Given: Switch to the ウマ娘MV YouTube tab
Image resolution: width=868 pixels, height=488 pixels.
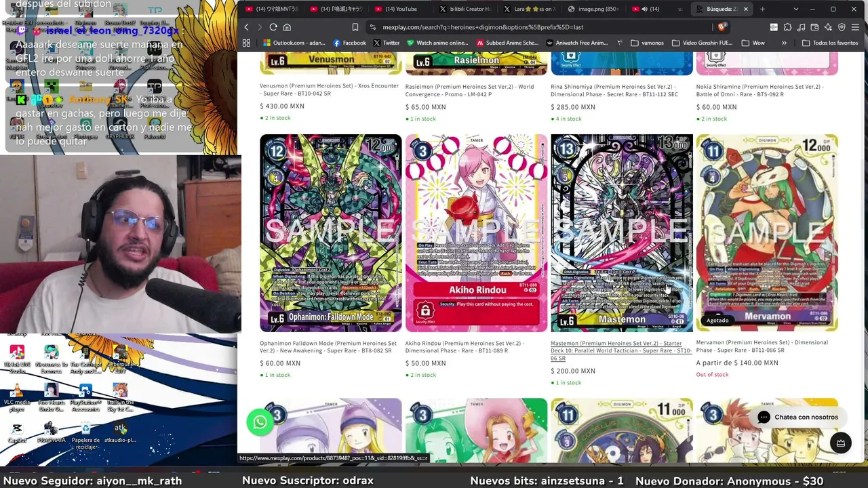Looking at the screenshot, I should (x=271, y=9).
